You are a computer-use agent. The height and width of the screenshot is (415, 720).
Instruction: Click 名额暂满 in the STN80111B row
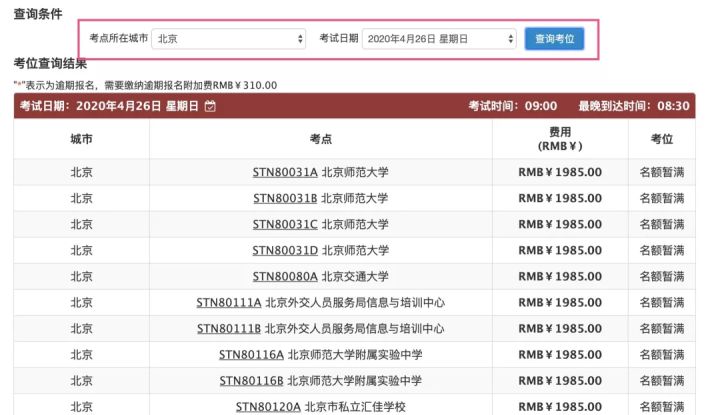tap(662, 329)
